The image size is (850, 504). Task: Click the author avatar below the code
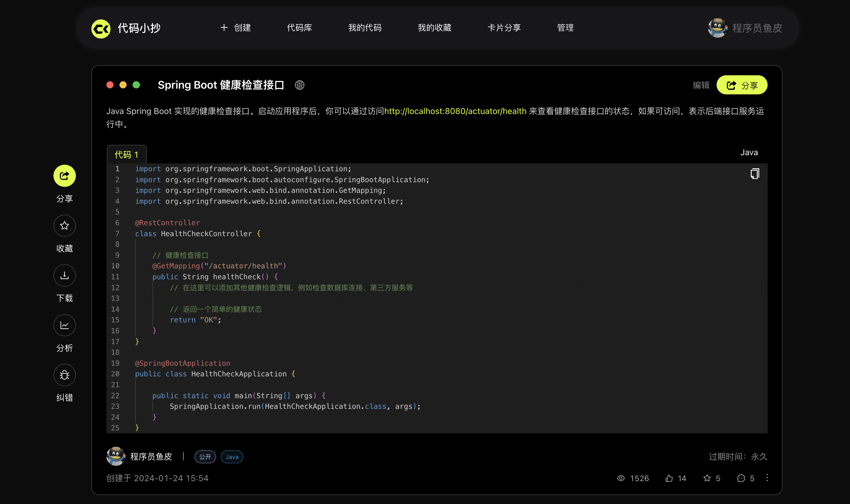pos(115,457)
